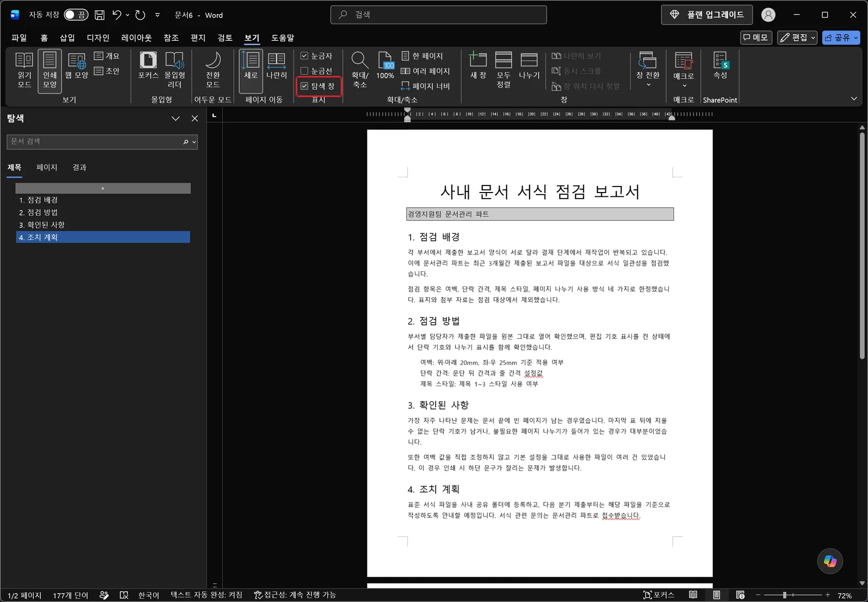868x602 pixels.
Task: Set zoom to 100%
Action: [x=385, y=67]
